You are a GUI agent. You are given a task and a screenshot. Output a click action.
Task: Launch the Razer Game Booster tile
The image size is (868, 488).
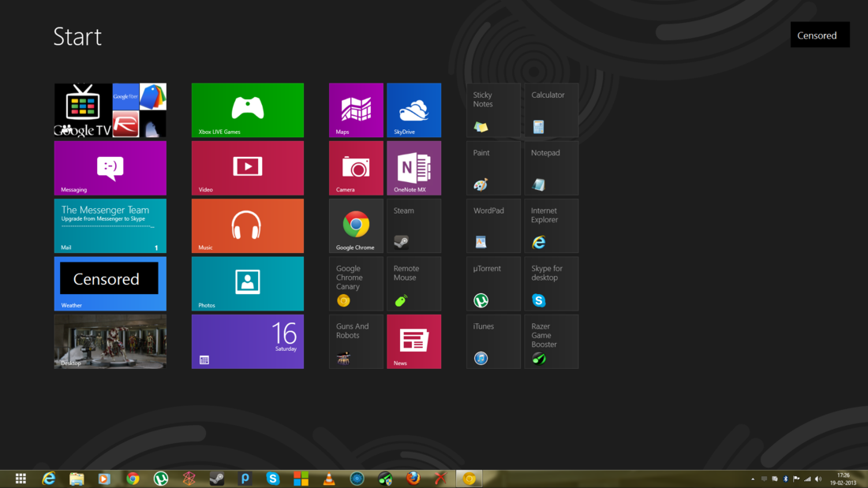[x=551, y=341]
